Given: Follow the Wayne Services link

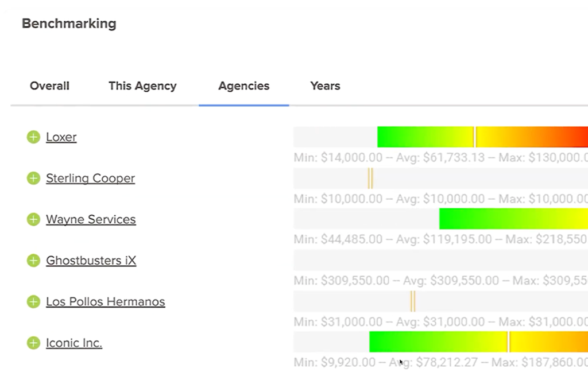Looking at the screenshot, I should (91, 219).
